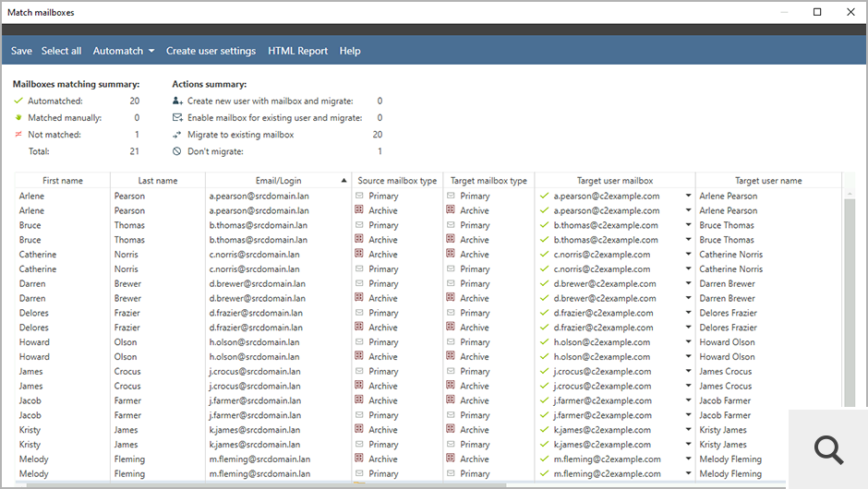Click target Archive icon in first Kristy James row
868x489 pixels.
451,429
